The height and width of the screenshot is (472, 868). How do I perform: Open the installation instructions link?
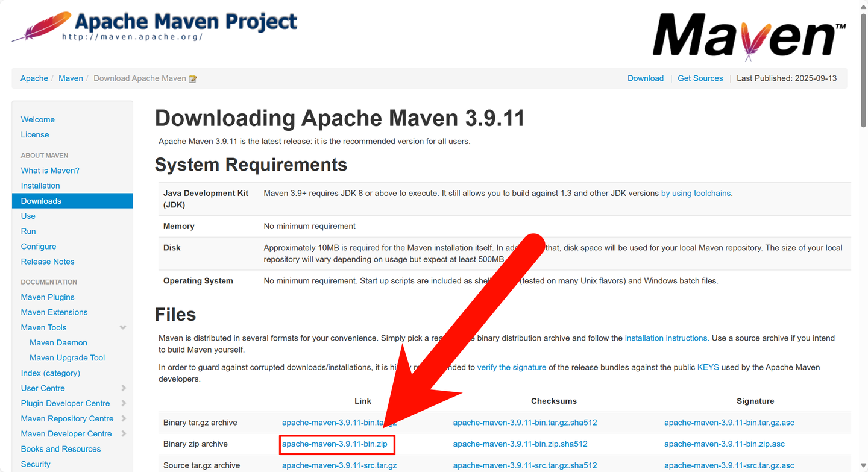667,338
